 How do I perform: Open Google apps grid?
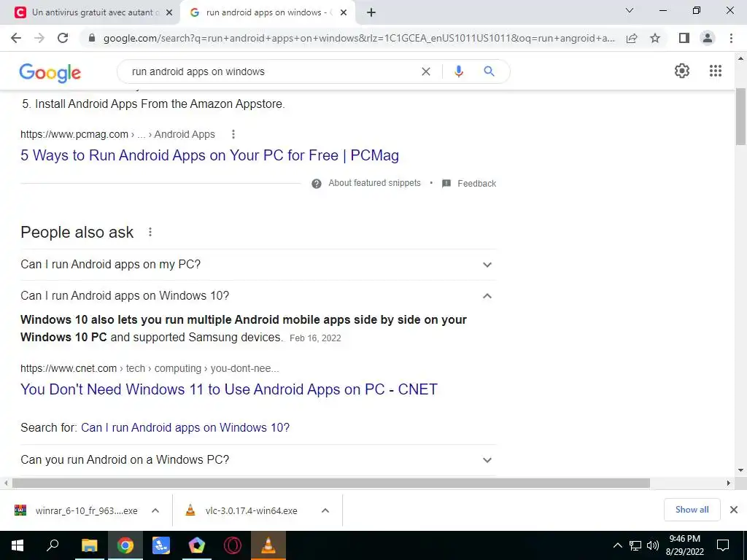pos(715,71)
